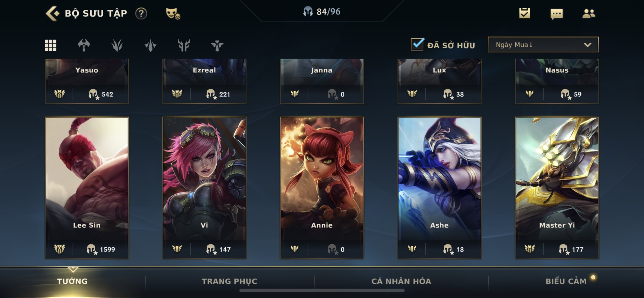This screenshot has width=644, height=298.
Task: Select the Tướng tab
Action: (72, 281)
